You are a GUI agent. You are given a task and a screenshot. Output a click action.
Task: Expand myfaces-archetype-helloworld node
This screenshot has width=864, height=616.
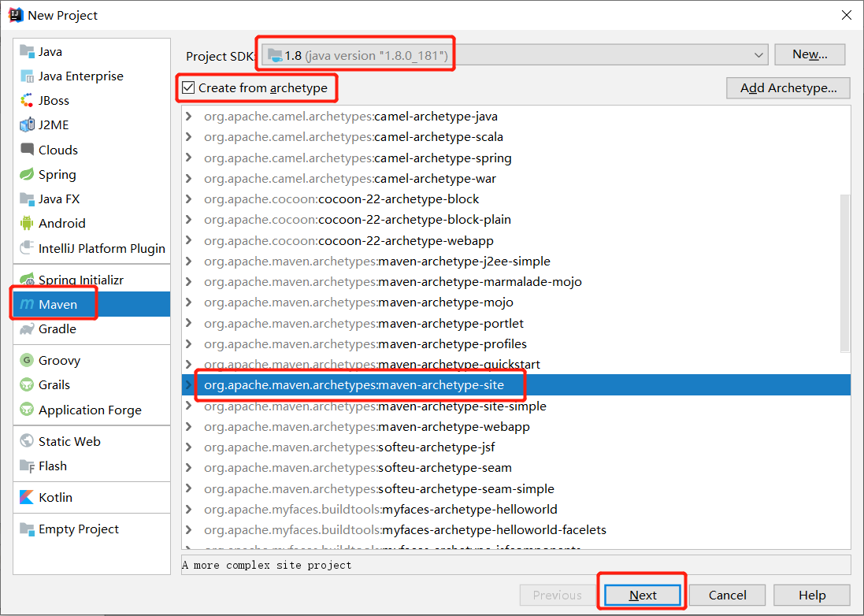189,509
